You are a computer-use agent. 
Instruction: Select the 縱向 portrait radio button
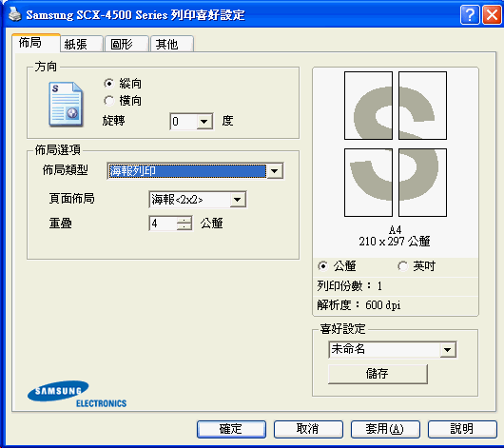[x=109, y=84]
